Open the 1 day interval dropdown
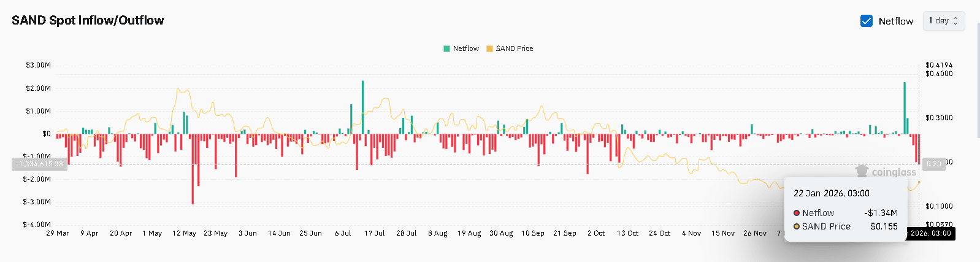Image resolution: width=980 pixels, height=262 pixels. click(x=943, y=21)
